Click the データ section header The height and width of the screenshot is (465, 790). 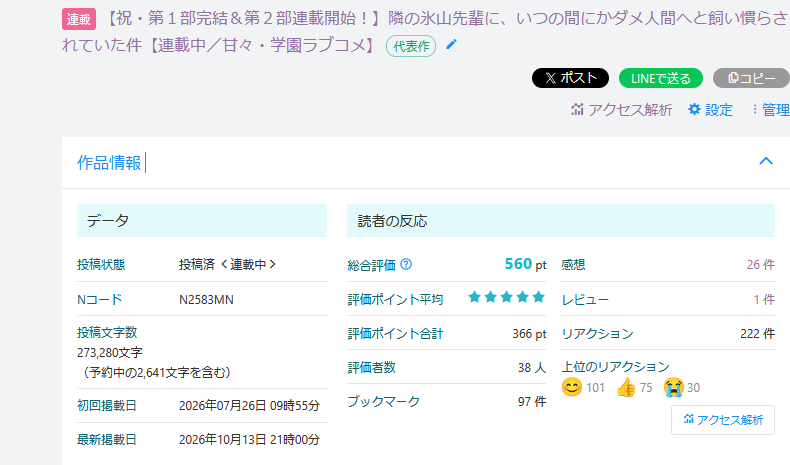tap(202, 220)
